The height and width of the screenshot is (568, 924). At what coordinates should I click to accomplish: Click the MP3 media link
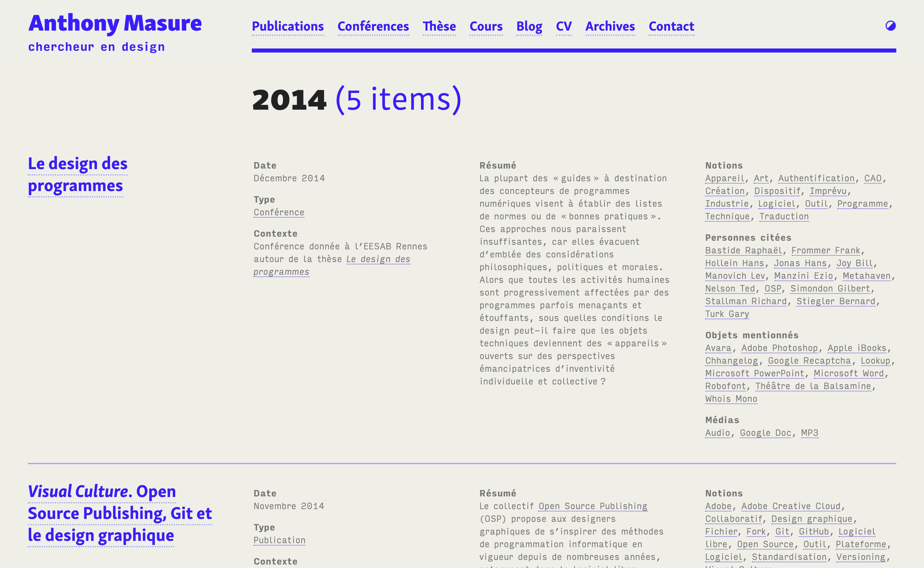pyautogui.click(x=809, y=433)
